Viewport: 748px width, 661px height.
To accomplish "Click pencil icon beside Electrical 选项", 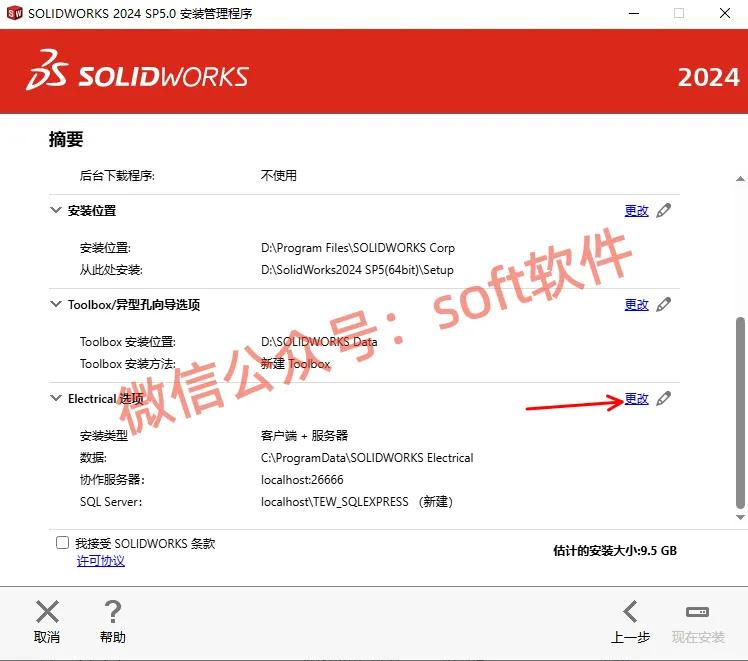I will (x=664, y=398).
